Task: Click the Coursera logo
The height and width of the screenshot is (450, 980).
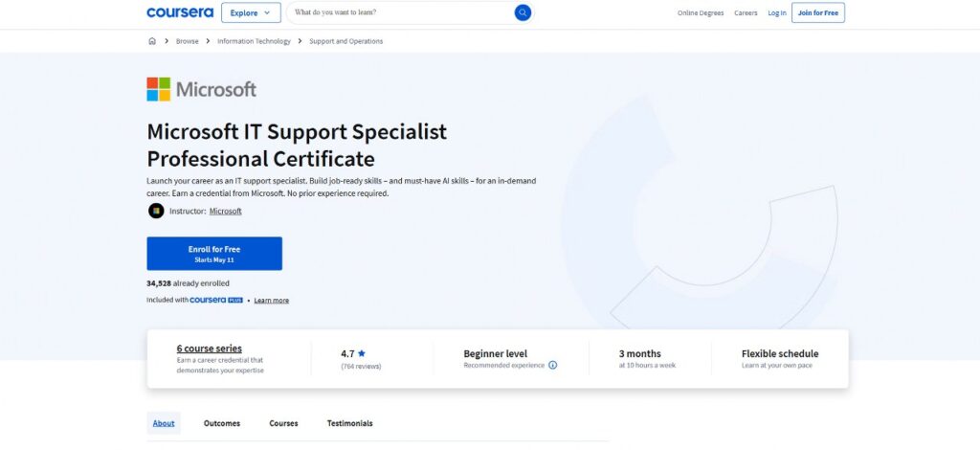Action: [x=179, y=12]
